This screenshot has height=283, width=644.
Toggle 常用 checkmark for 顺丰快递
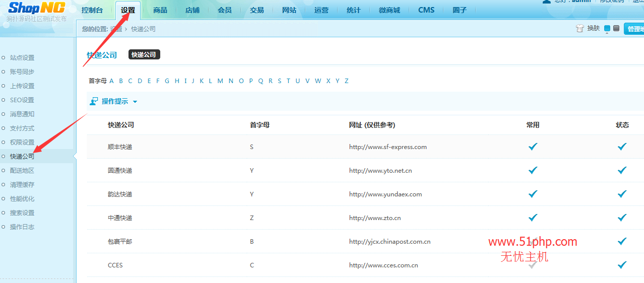click(533, 147)
